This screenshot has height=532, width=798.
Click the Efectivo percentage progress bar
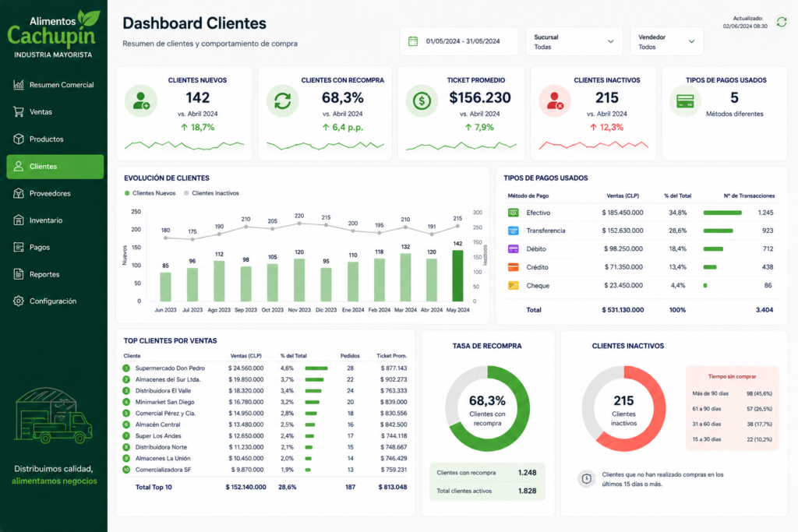(x=722, y=213)
